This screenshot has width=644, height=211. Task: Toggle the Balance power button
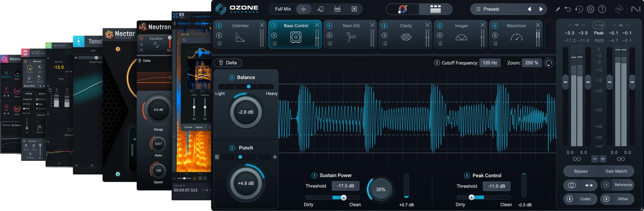232,78
